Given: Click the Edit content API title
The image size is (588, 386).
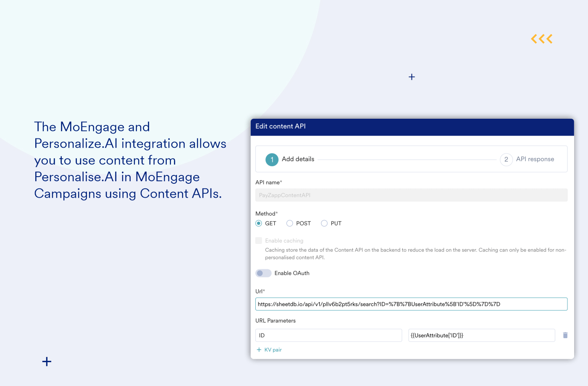Looking at the screenshot, I should coord(281,126).
